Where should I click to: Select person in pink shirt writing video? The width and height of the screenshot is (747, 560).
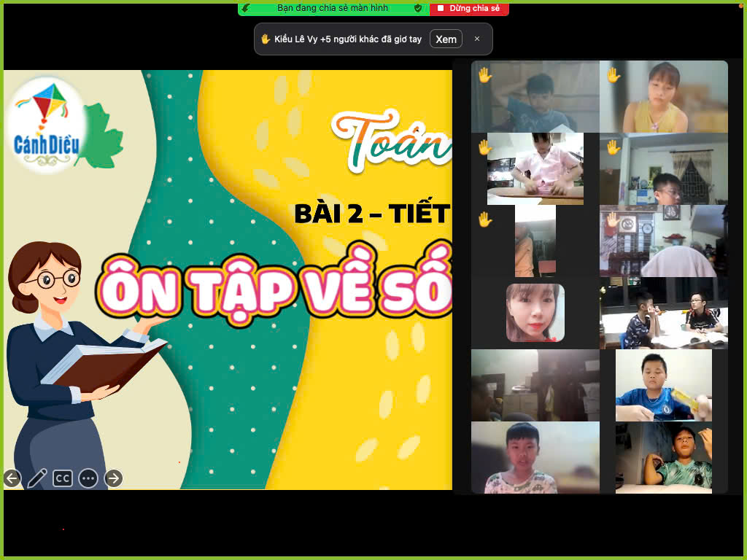pos(535,169)
